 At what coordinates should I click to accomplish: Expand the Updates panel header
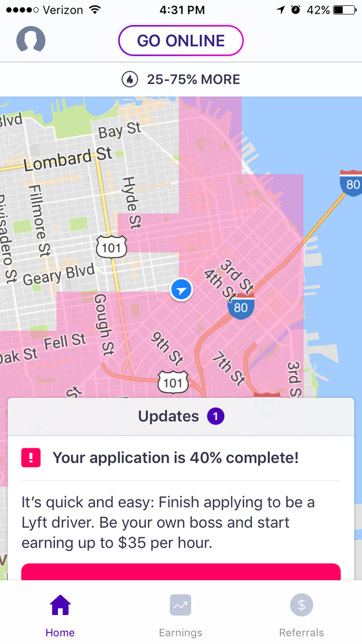181,416
